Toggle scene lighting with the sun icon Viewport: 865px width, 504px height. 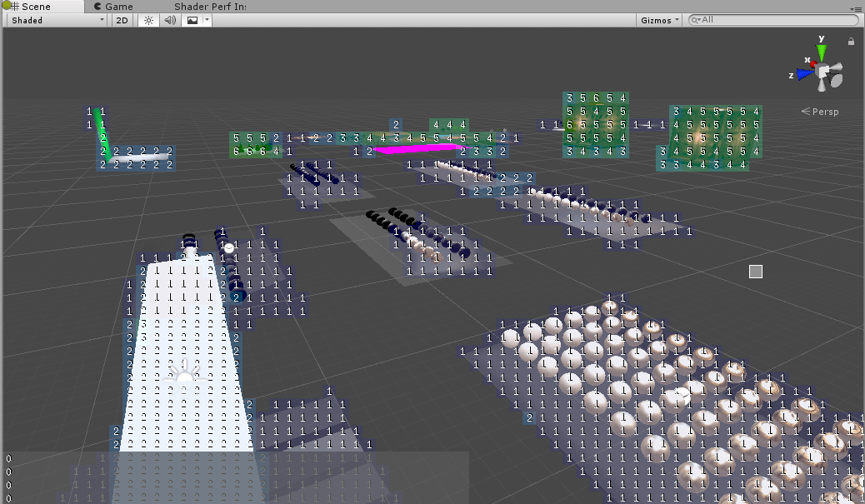tap(148, 20)
